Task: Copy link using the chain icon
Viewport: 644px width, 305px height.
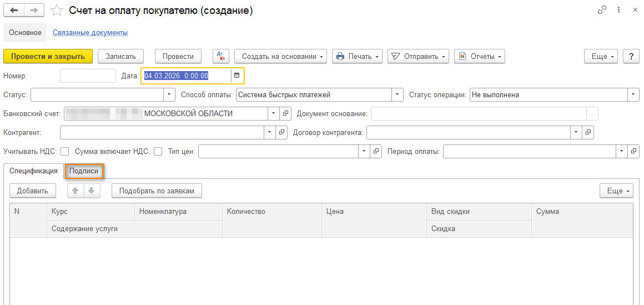Action: [x=602, y=11]
